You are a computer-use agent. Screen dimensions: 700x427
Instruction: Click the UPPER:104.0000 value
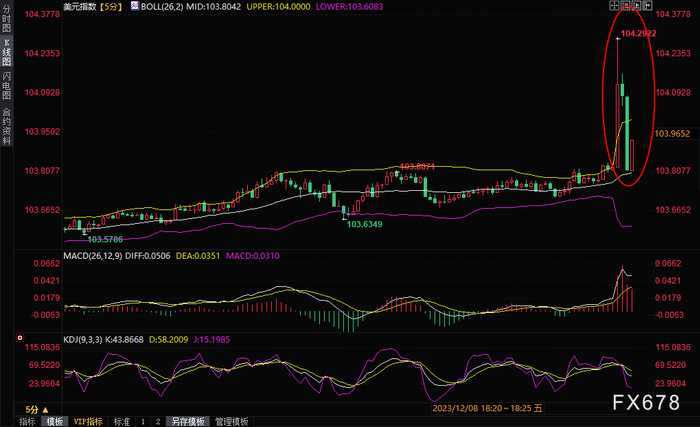coord(278,6)
